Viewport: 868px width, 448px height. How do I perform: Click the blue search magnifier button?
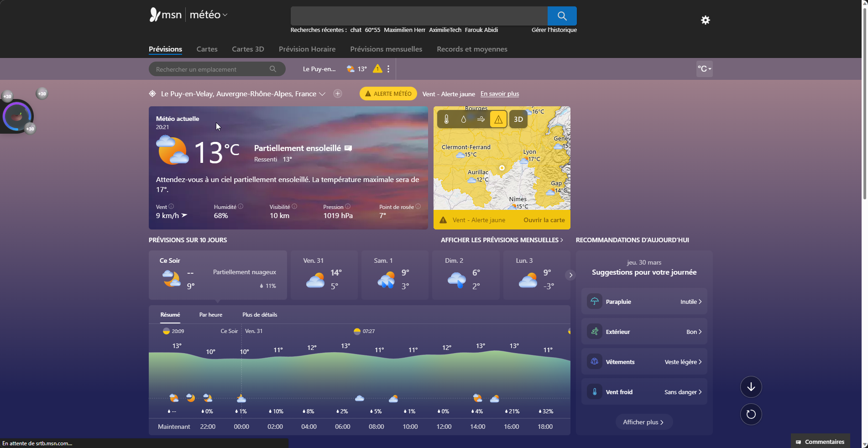pyautogui.click(x=562, y=16)
